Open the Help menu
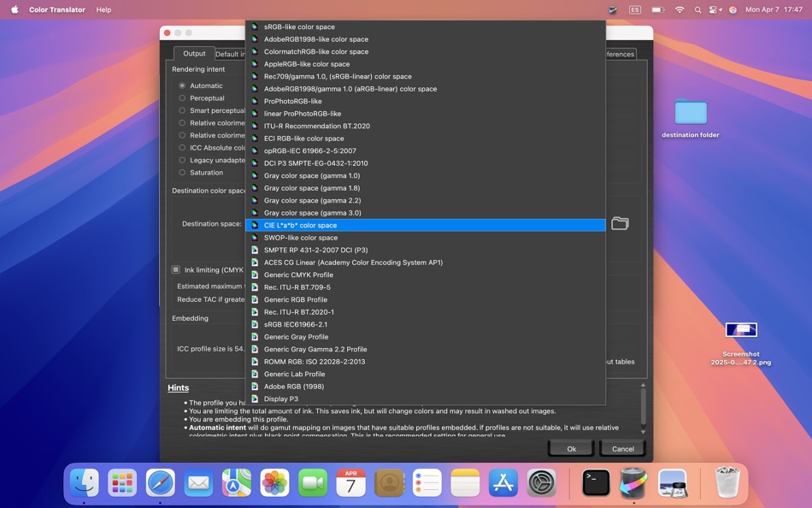Image resolution: width=812 pixels, height=508 pixels. coord(103,9)
